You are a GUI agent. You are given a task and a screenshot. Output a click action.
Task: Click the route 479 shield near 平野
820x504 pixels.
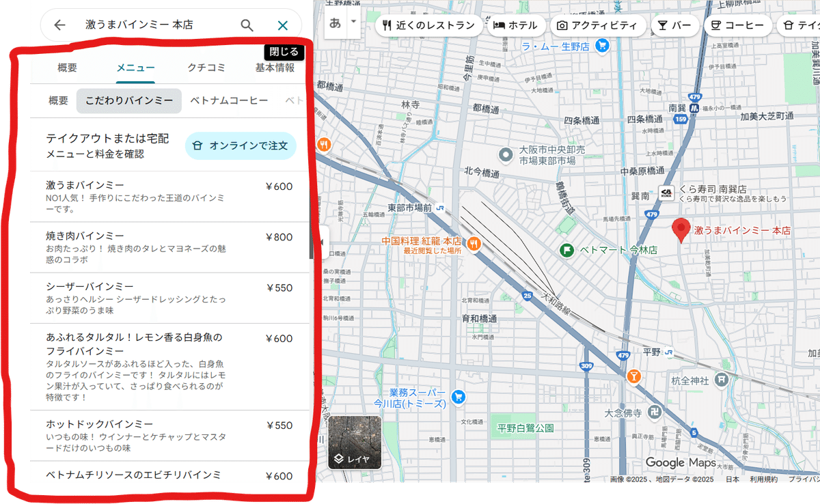pyautogui.click(x=622, y=355)
